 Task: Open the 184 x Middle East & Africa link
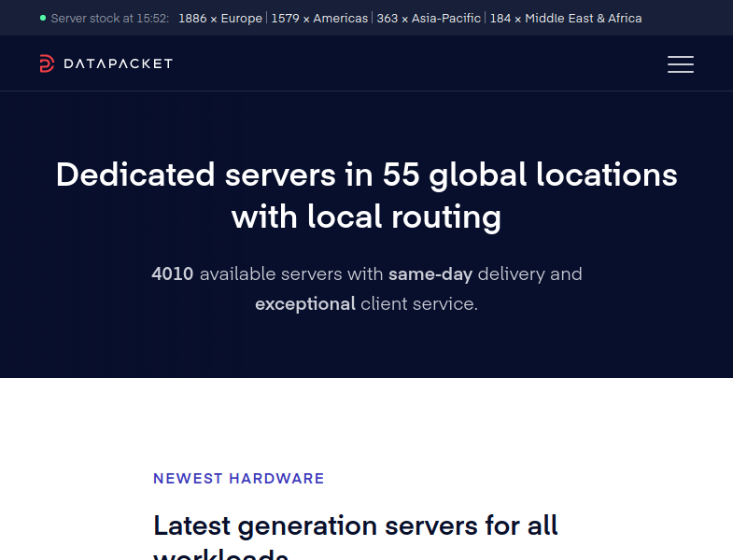[566, 18]
